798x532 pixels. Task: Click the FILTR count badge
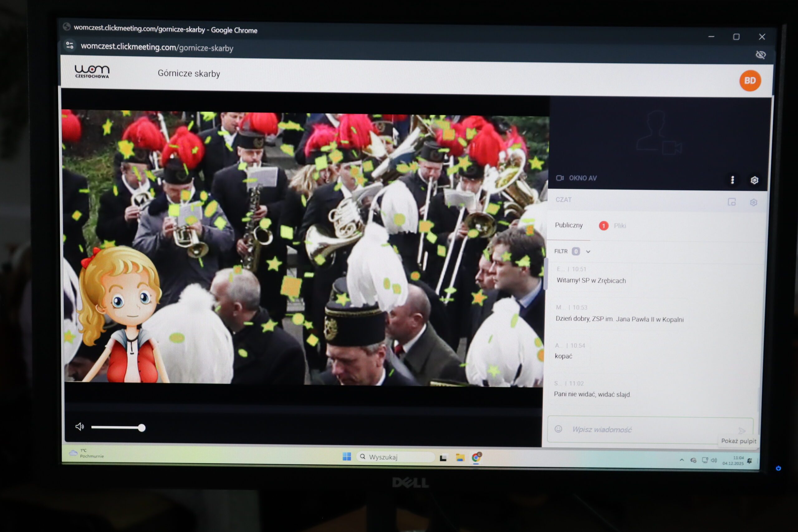(575, 252)
